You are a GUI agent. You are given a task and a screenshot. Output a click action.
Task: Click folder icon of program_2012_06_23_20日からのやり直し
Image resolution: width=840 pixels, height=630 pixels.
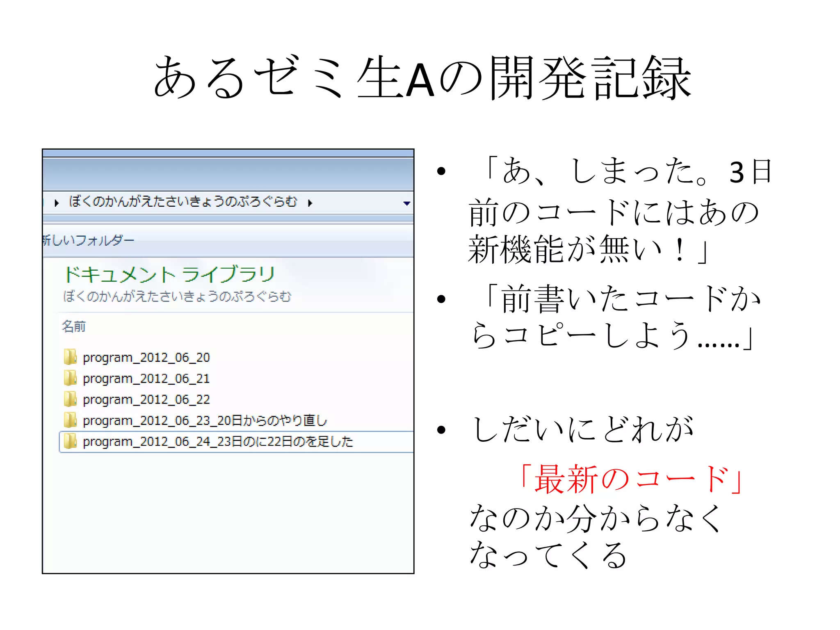coord(70,420)
